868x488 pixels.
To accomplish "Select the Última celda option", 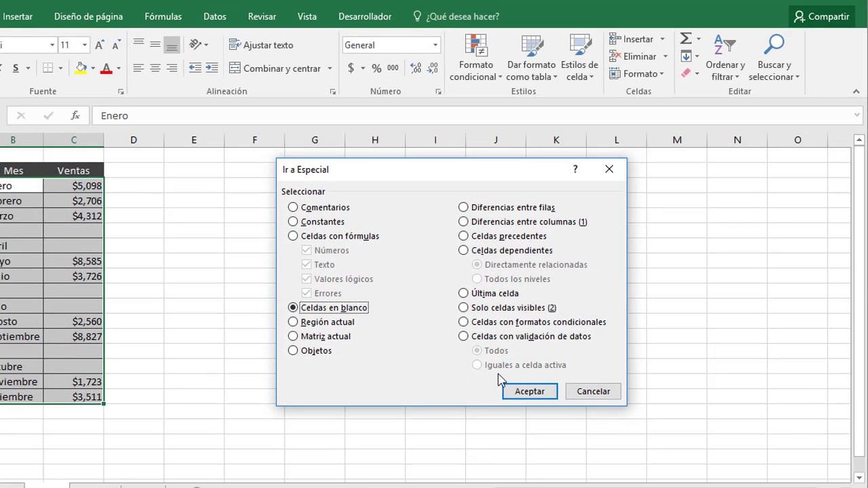I will coord(463,293).
